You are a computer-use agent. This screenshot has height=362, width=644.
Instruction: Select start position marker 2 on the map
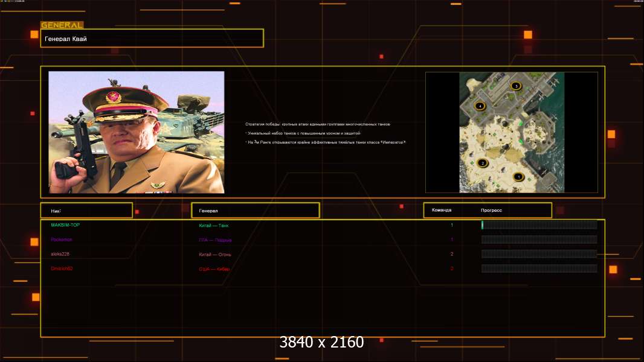tap(482, 163)
